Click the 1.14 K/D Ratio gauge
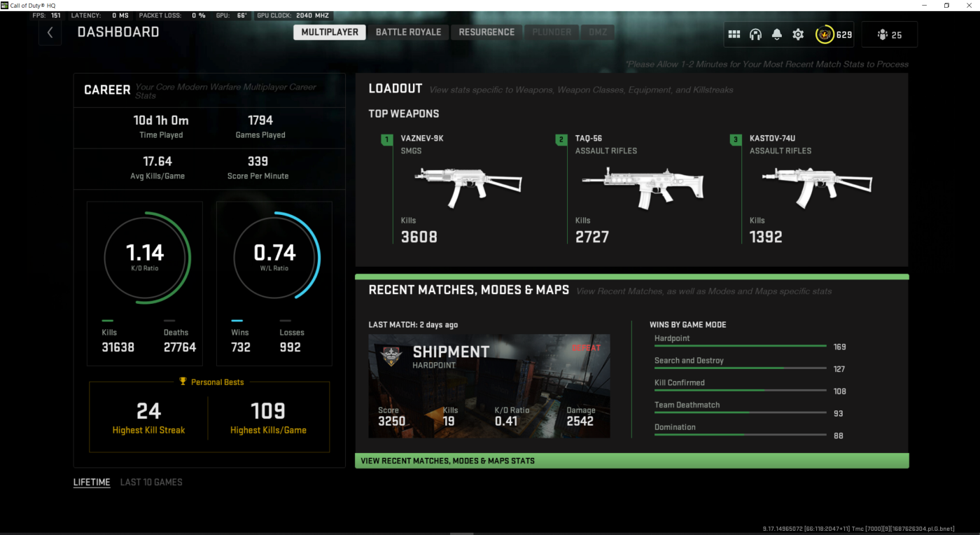The height and width of the screenshot is (535, 980). pos(147,257)
